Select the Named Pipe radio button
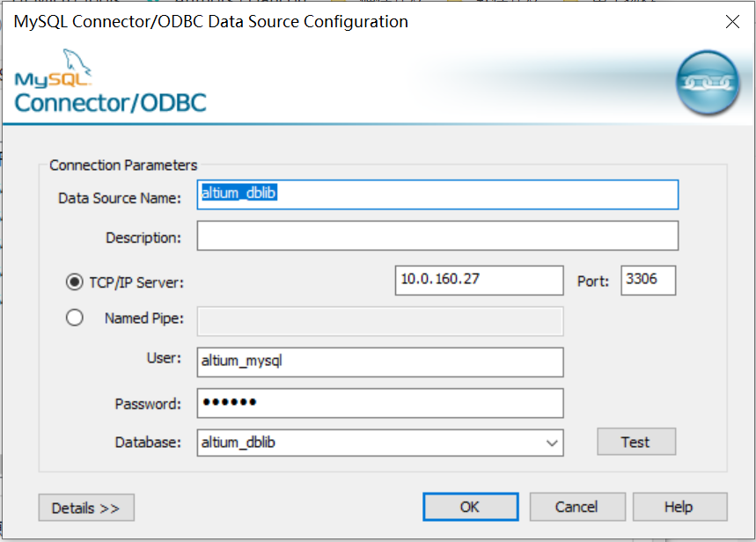This screenshot has width=756, height=542. tap(74, 318)
